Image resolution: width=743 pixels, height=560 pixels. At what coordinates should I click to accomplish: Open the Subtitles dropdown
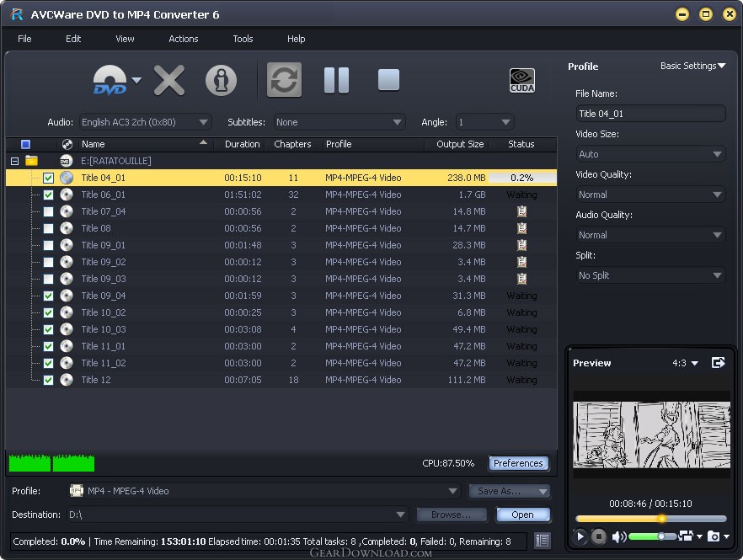[339, 122]
